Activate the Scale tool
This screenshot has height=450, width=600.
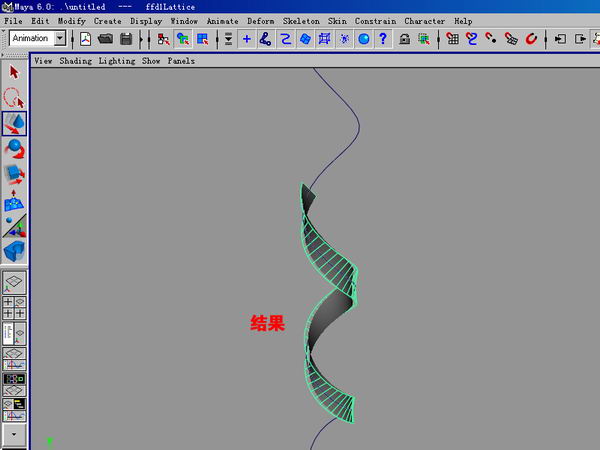14,174
